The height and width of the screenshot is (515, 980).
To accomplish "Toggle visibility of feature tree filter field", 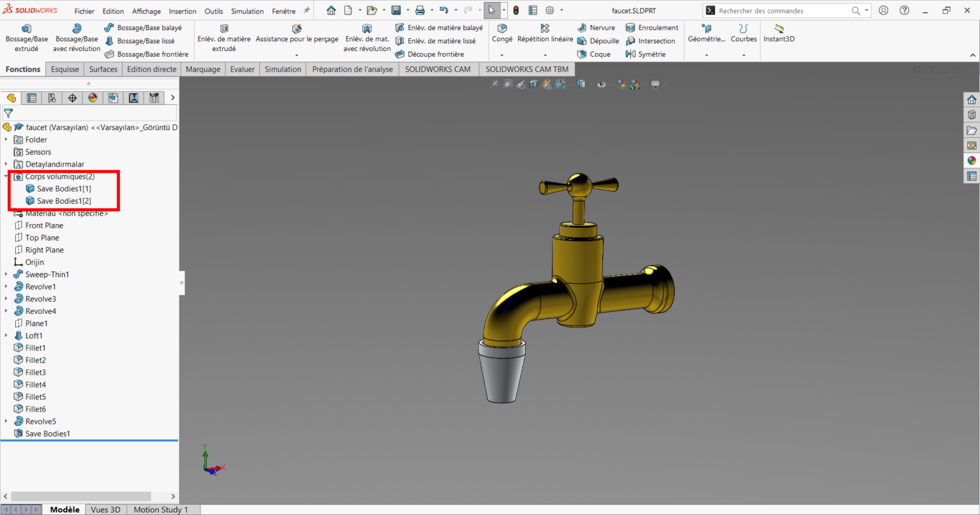I will tap(9, 112).
